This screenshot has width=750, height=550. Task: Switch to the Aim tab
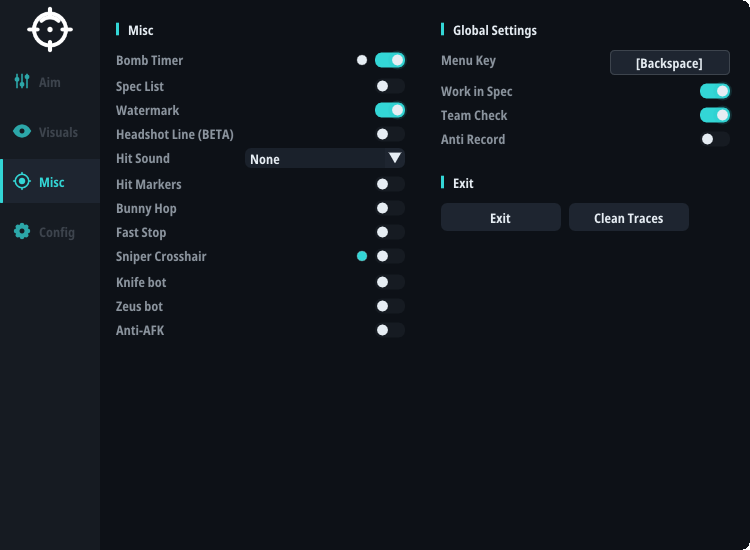(x=50, y=82)
